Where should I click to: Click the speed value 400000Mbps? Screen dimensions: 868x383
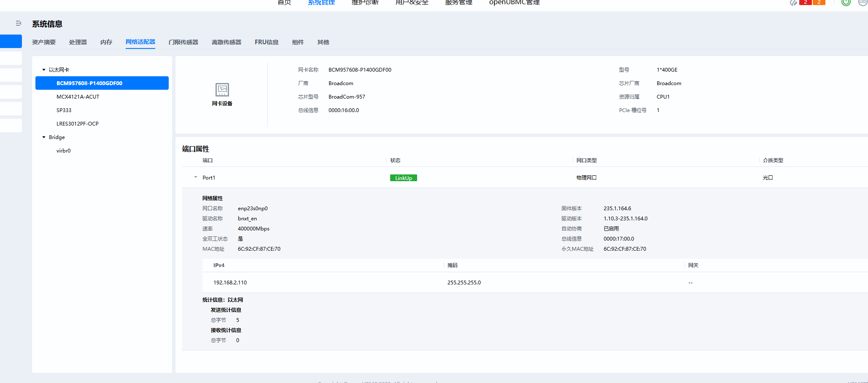pyautogui.click(x=253, y=229)
